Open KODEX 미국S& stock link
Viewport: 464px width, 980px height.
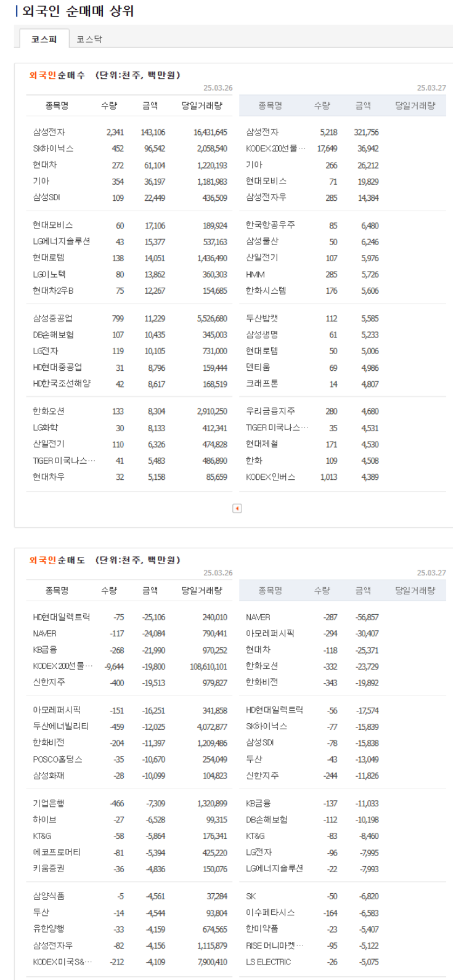point(63,962)
